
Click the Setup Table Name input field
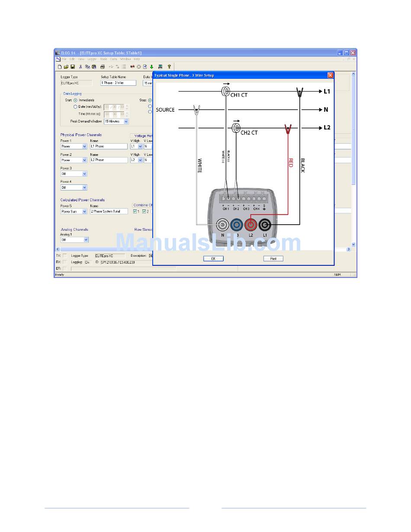(118, 83)
